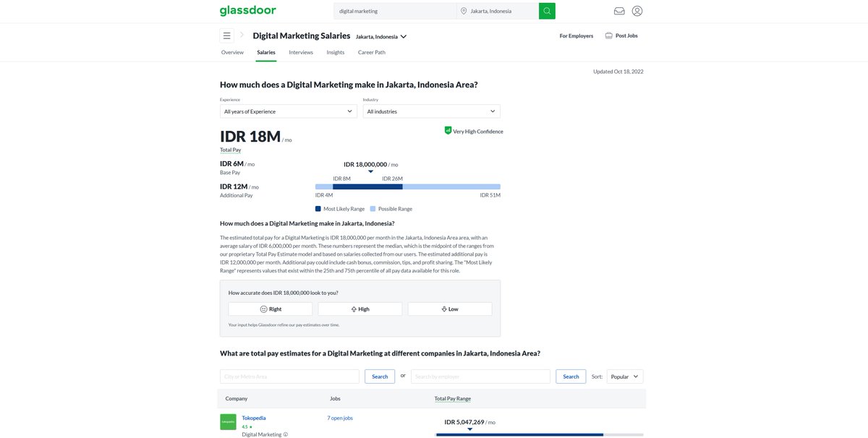
Task: Rate the estimate as Right
Action: (271, 309)
